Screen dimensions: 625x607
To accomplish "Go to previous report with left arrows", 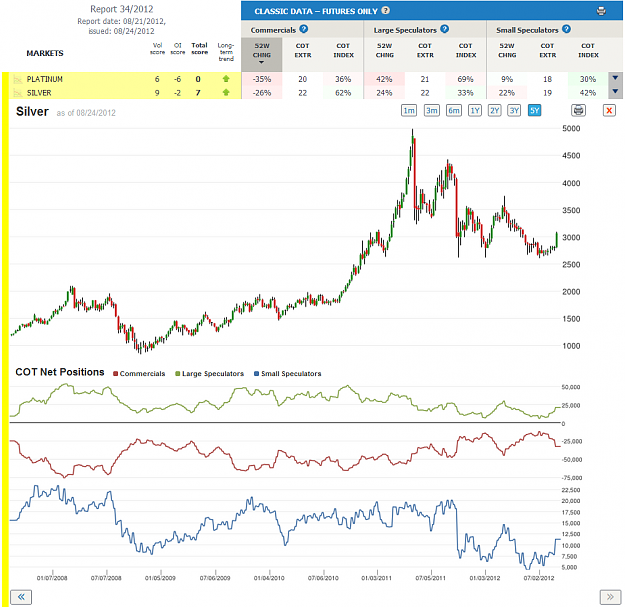I will coord(21,597).
